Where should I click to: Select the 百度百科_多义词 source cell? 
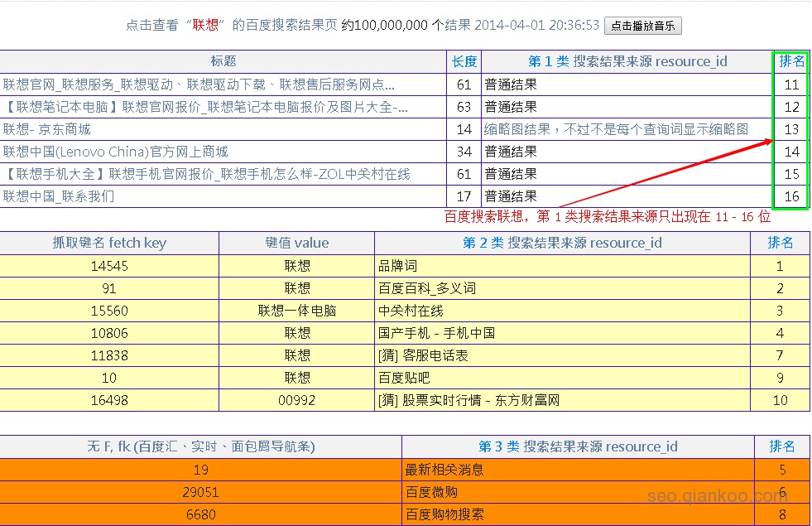coord(562,288)
